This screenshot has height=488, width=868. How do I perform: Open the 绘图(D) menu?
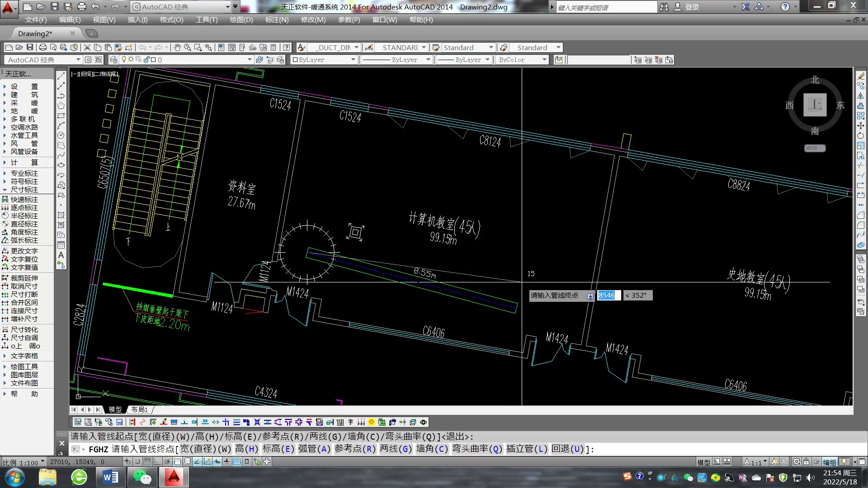[x=241, y=20]
